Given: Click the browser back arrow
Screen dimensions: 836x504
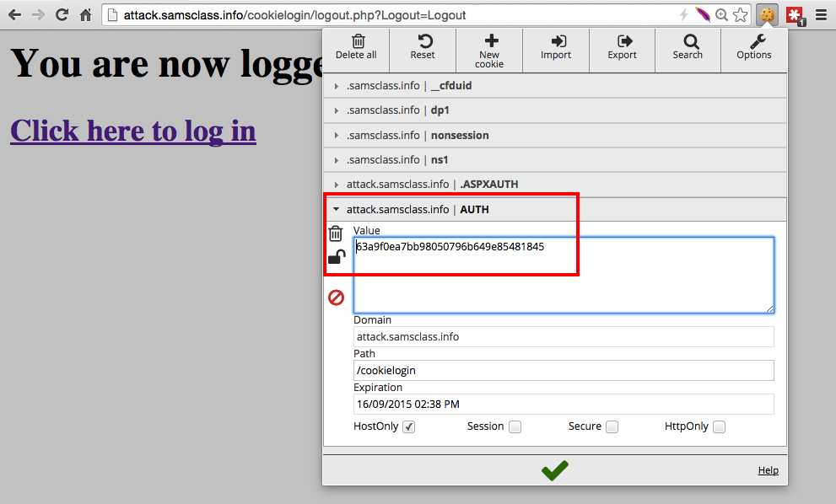Looking at the screenshot, I should tap(15, 15).
